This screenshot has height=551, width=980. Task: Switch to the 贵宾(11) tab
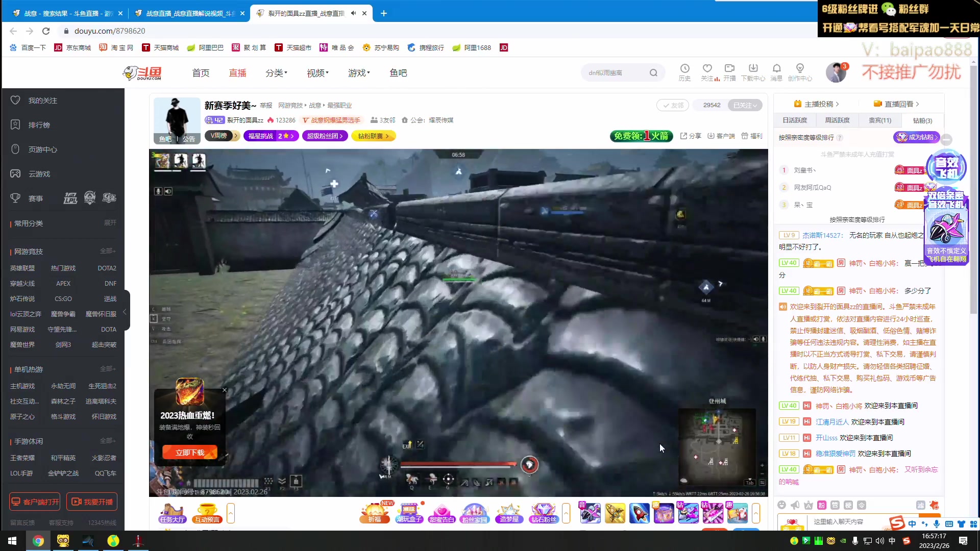(880, 120)
